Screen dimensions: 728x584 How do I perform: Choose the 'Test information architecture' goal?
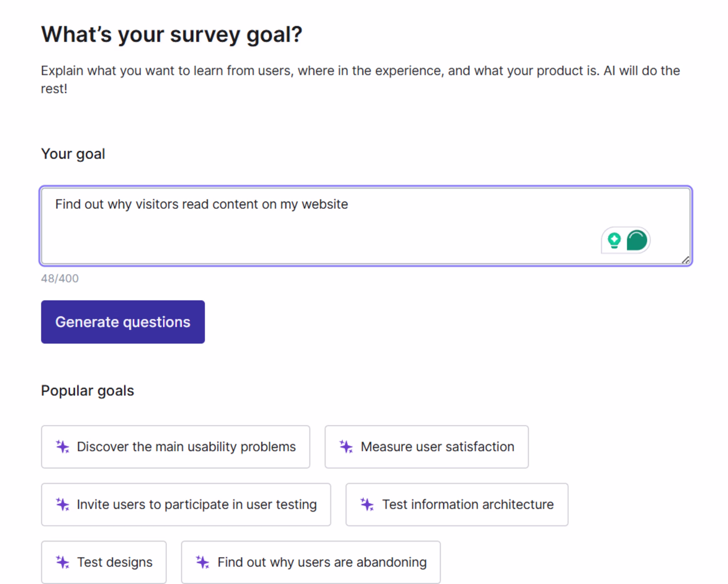456,504
